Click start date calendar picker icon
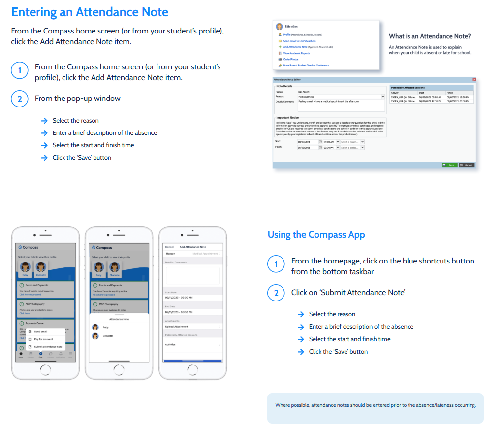Screen dimensions: 504x428 320,141
